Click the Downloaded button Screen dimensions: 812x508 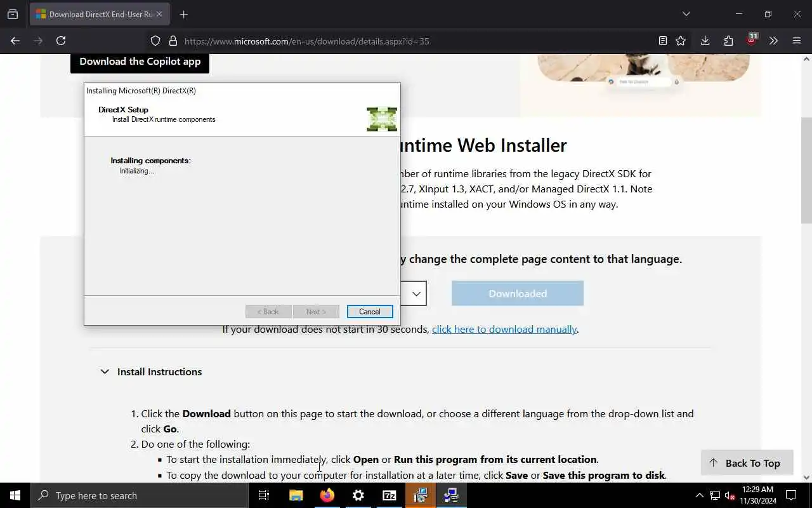(x=518, y=293)
